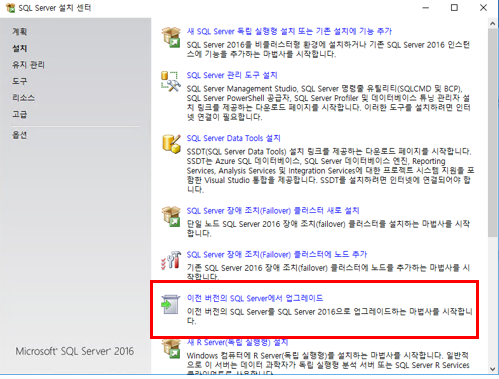Click description text starting 'SQL Server Management Studio'
This screenshot has height=379, width=499.
point(328,103)
